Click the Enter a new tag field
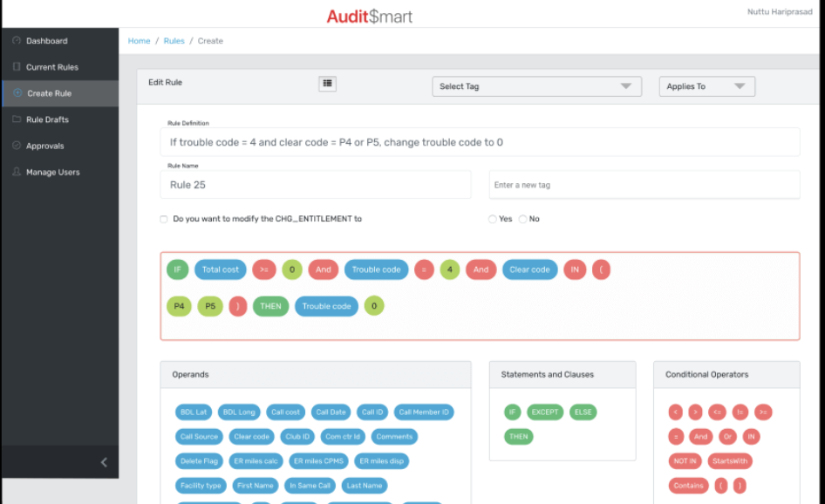This screenshot has width=825, height=504. [x=644, y=185]
